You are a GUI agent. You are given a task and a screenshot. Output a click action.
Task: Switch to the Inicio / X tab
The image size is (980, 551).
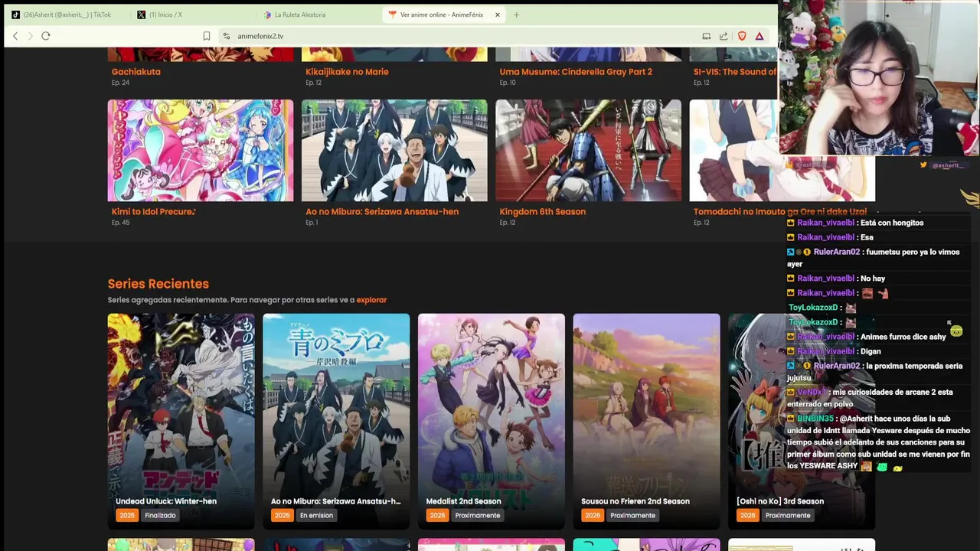tap(191, 15)
